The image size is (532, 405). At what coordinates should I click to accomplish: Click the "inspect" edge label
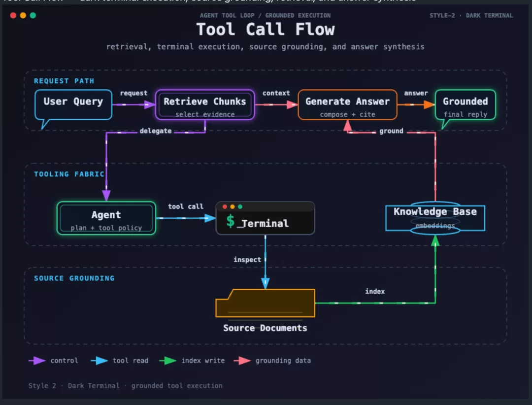tap(247, 260)
